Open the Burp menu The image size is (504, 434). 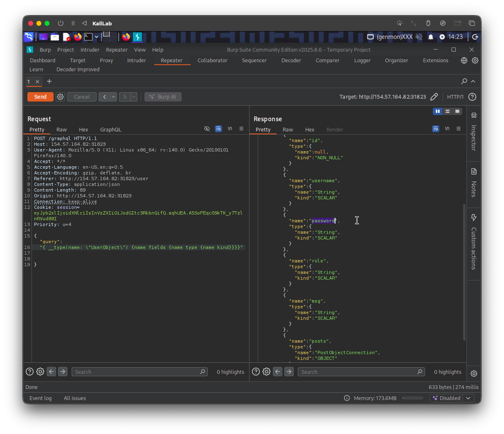[45, 50]
